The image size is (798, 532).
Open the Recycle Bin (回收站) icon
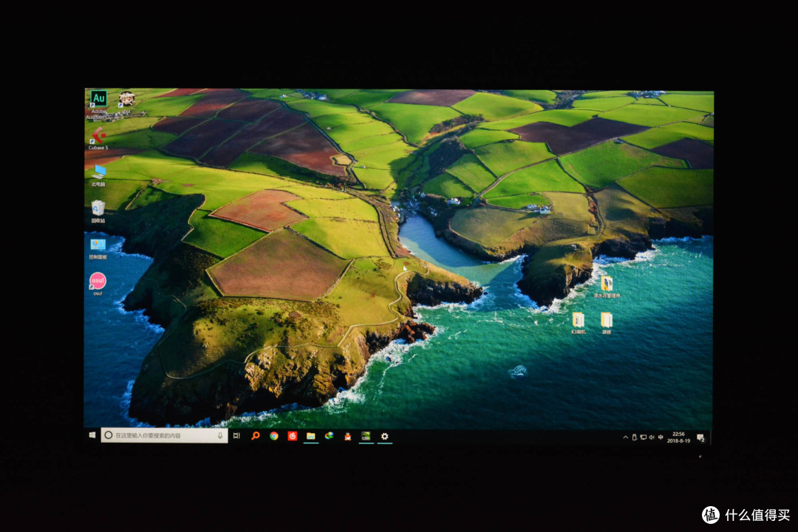pyautogui.click(x=98, y=212)
